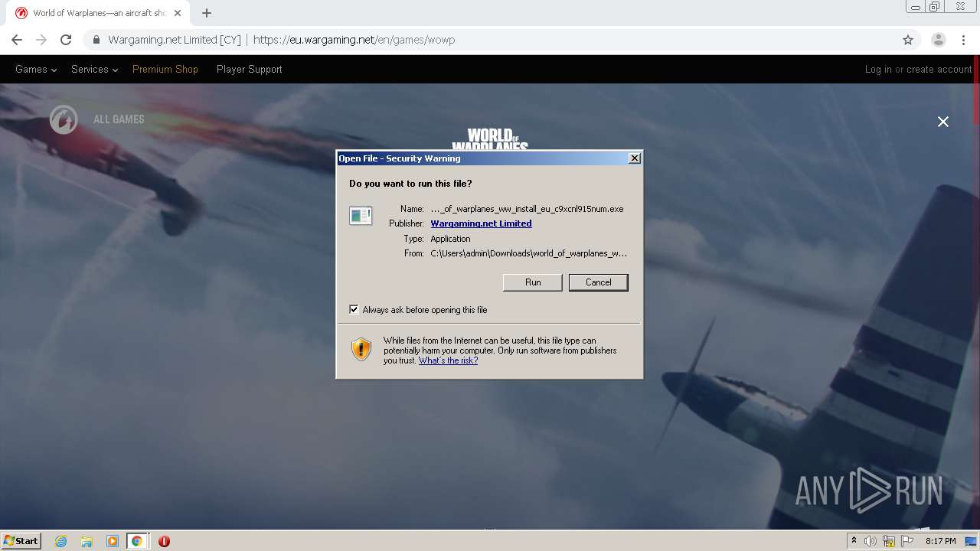Image resolution: width=980 pixels, height=551 pixels.
Task: Select the World of Warplanes browser tab
Action: [x=98, y=13]
